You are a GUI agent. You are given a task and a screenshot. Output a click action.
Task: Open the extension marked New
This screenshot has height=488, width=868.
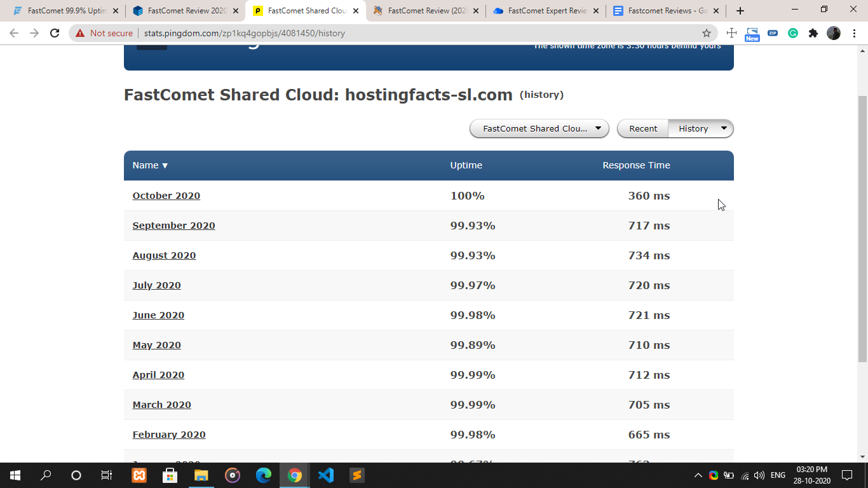752,34
